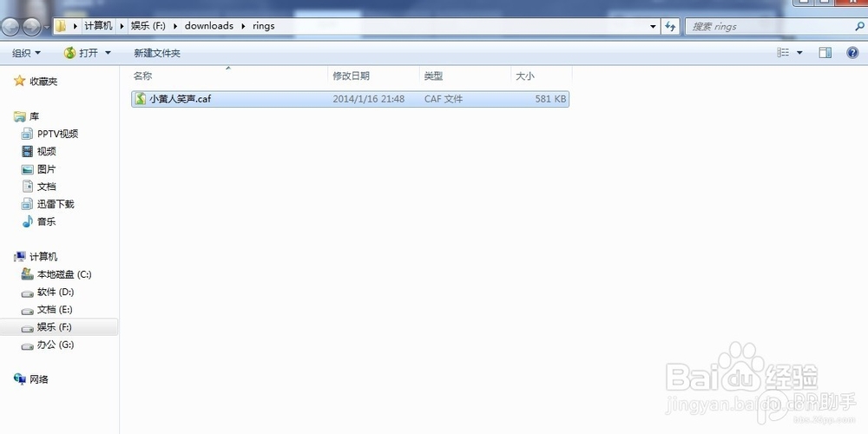Click the 收藏夹 star icon
The width and height of the screenshot is (868, 434).
pyautogui.click(x=20, y=82)
